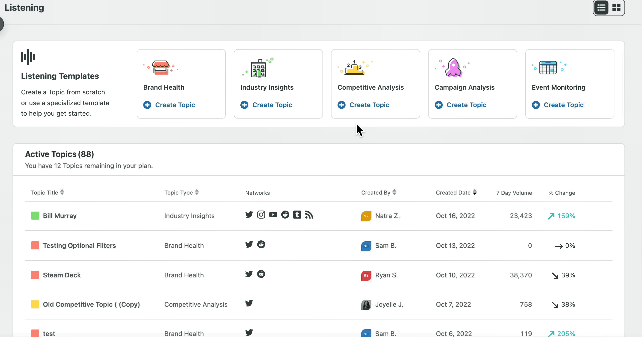
Task: Click the red swatch beside Steam Deck
Action: point(35,275)
